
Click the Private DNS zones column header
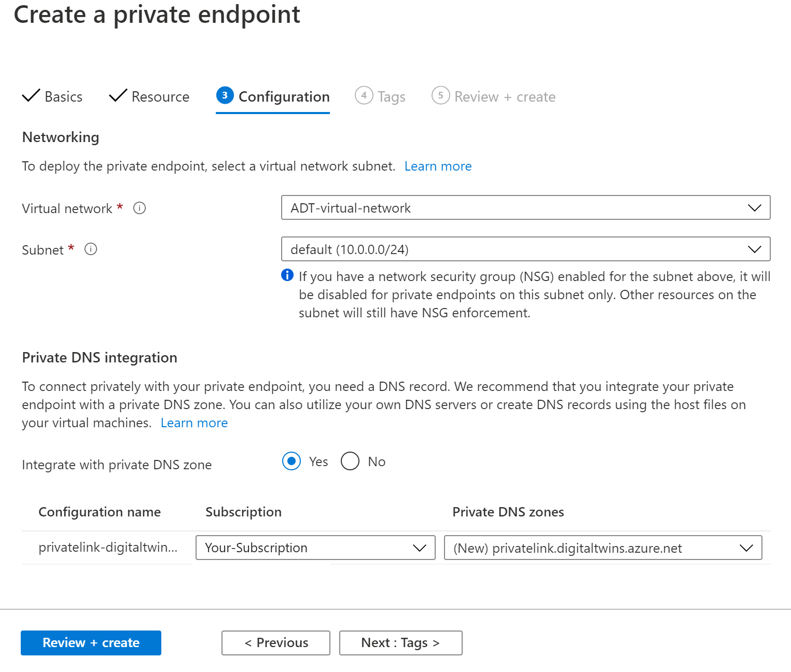pos(508,512)
